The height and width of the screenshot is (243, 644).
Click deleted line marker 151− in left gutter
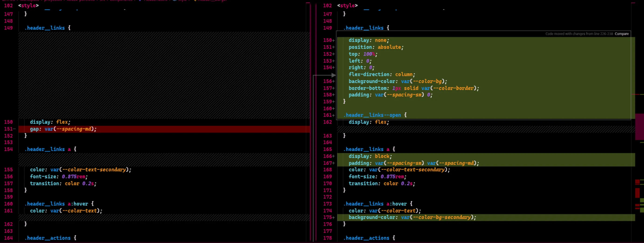10,129
